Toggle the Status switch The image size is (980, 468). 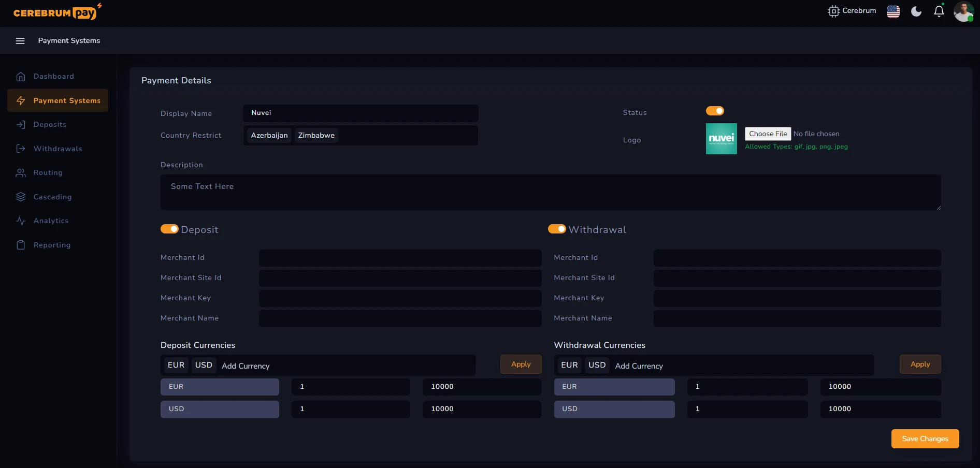(715, 111)
